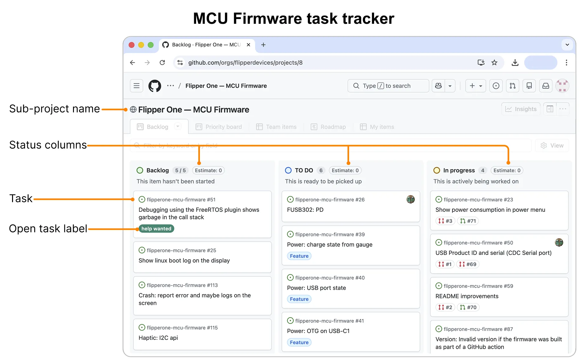Open the Backlog tab options dropdown

click(178, 127)
